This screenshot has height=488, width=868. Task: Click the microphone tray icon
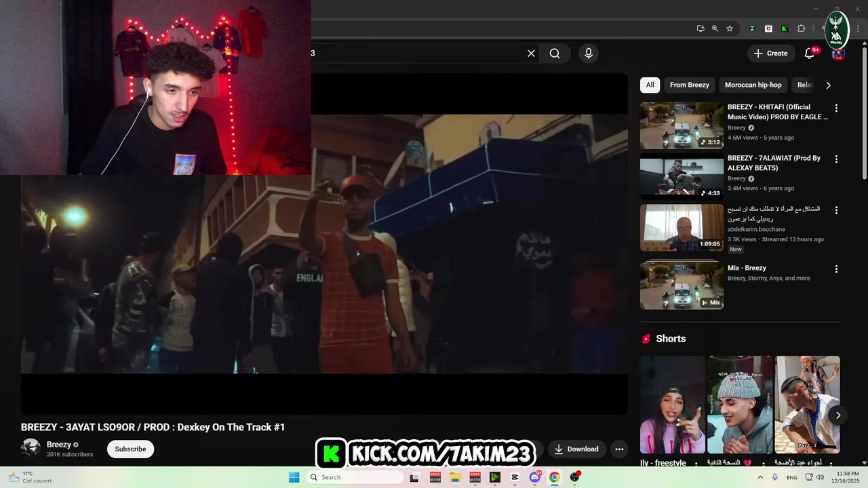click(x=775, y=477)
